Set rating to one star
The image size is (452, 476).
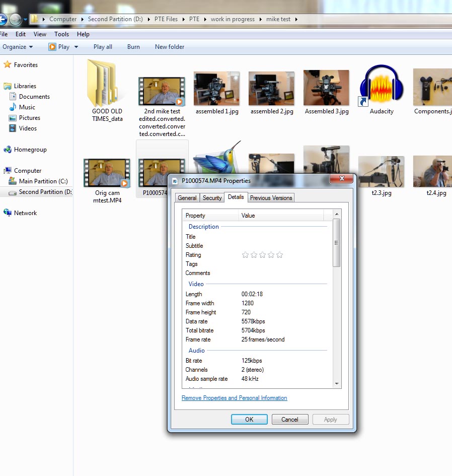[x=245, y=255]
